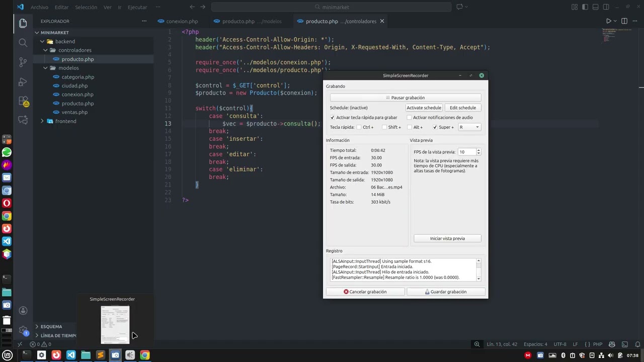Click 'Activate schedule' button

click(424, 108)
